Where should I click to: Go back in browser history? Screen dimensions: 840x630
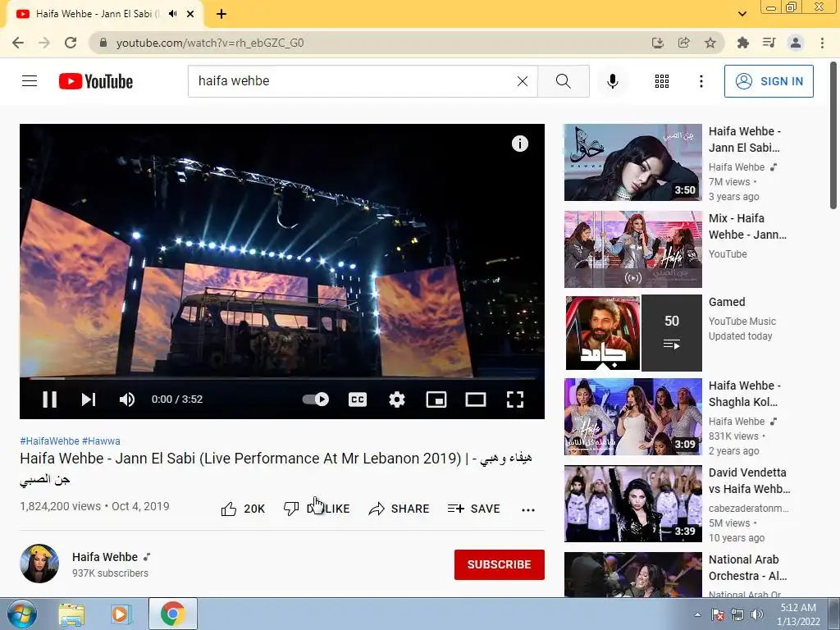point(18,43)
